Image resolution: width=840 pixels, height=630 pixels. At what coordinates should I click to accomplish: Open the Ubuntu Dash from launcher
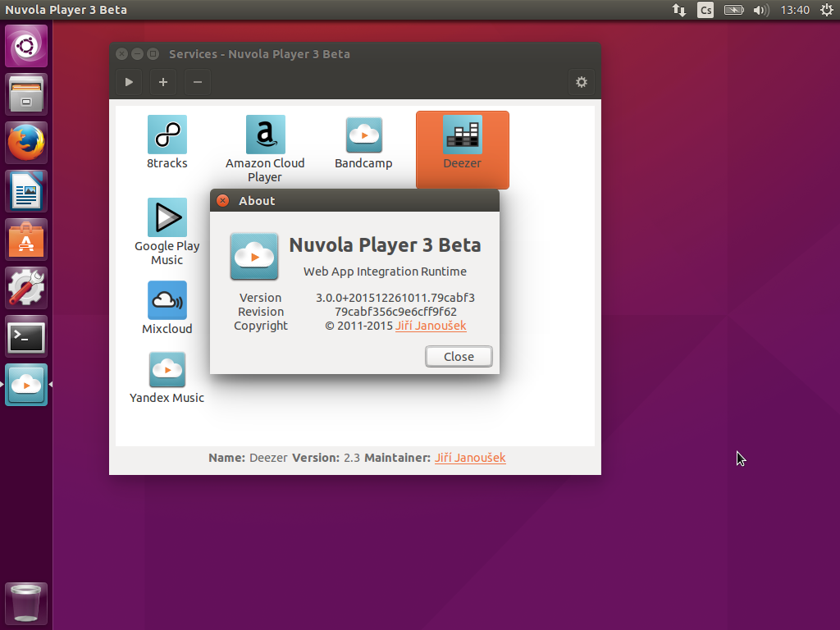click(26, 46)
